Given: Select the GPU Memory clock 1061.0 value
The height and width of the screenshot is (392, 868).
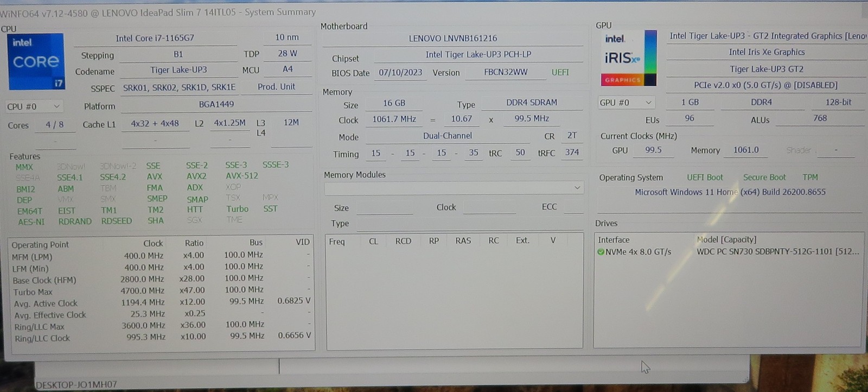Looking at the screenshot, I should (746, 150).
